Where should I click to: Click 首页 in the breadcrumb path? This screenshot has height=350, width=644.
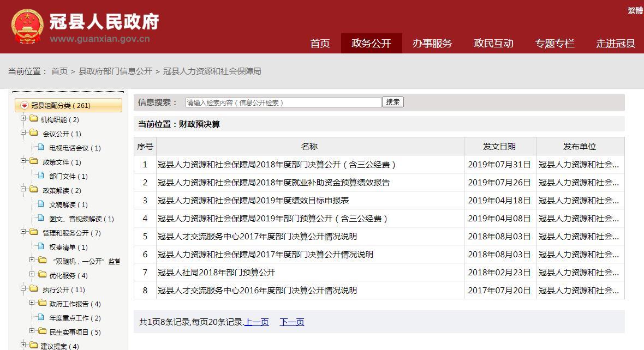[59, 71]
